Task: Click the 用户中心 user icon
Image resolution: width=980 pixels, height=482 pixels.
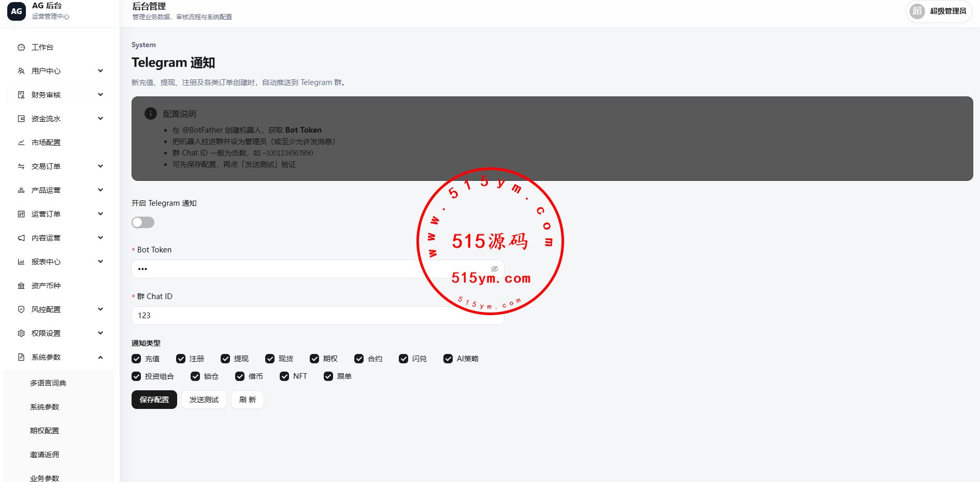Action: tap(21, 71)
